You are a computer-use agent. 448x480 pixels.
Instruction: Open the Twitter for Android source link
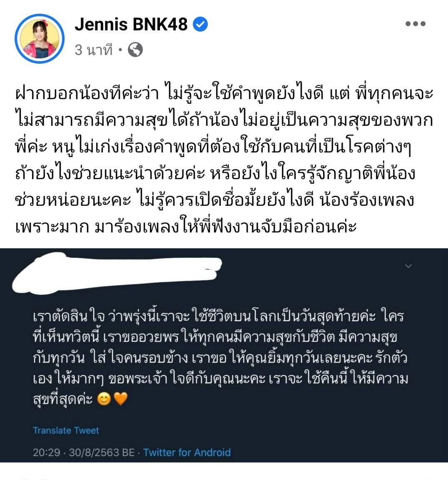point(187,452)
